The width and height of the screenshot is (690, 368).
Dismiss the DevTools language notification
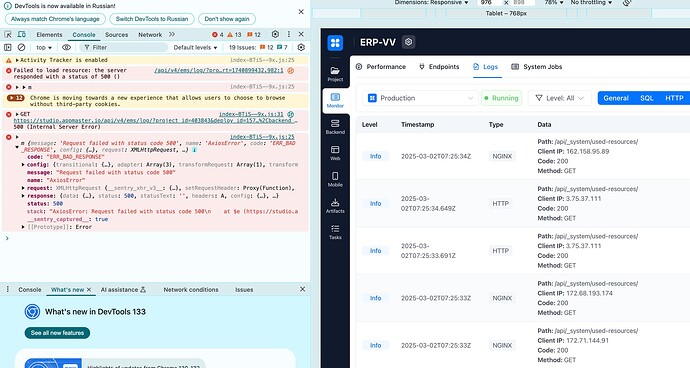click(301, 11)
